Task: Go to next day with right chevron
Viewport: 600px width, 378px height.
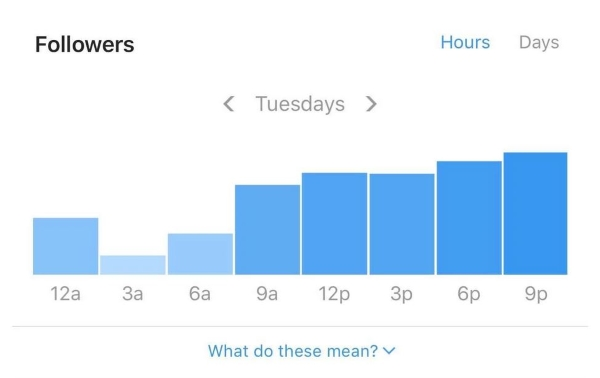Action: pyautogui.click(x=371, y=104)
